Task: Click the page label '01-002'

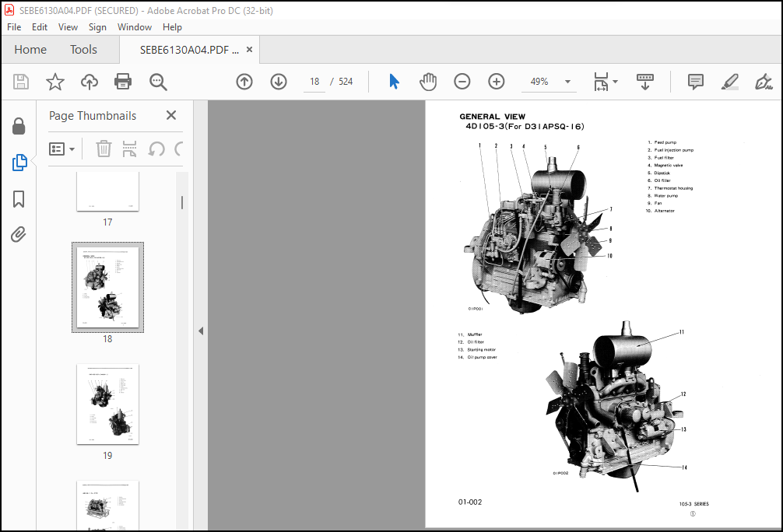Action: pyautogui.click(x=470, y=502)
